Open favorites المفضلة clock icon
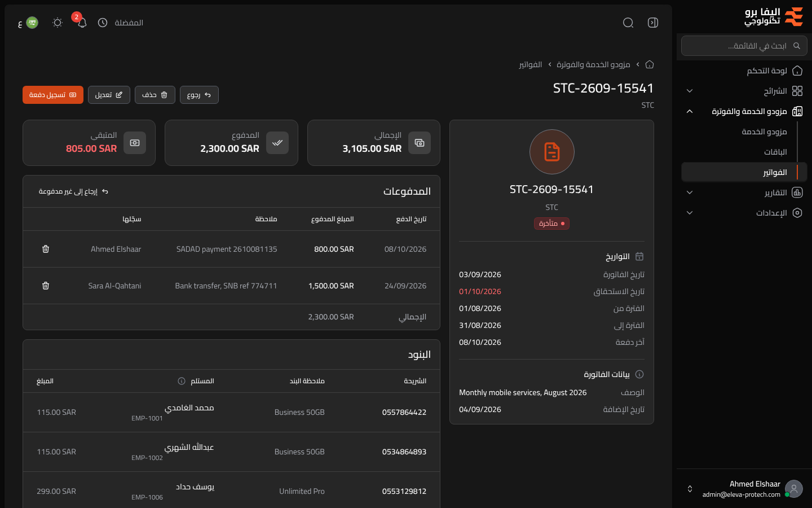 pos(103,23)
